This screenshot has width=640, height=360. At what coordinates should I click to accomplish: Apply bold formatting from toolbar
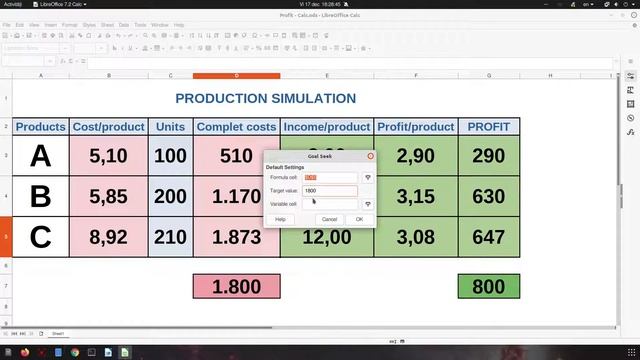pos(115,48)
